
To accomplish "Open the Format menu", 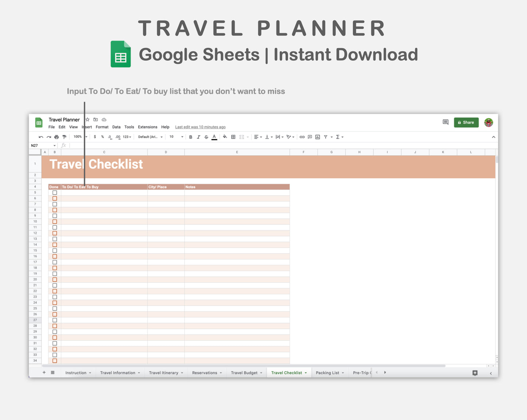I will coord(102,127).
